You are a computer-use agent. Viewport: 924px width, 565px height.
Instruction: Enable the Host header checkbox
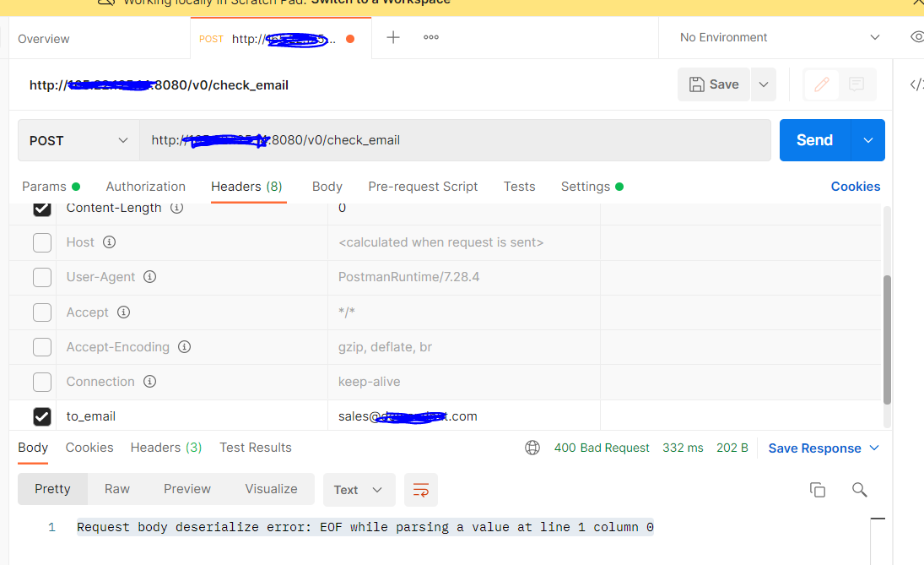click(x=41, y=242)
